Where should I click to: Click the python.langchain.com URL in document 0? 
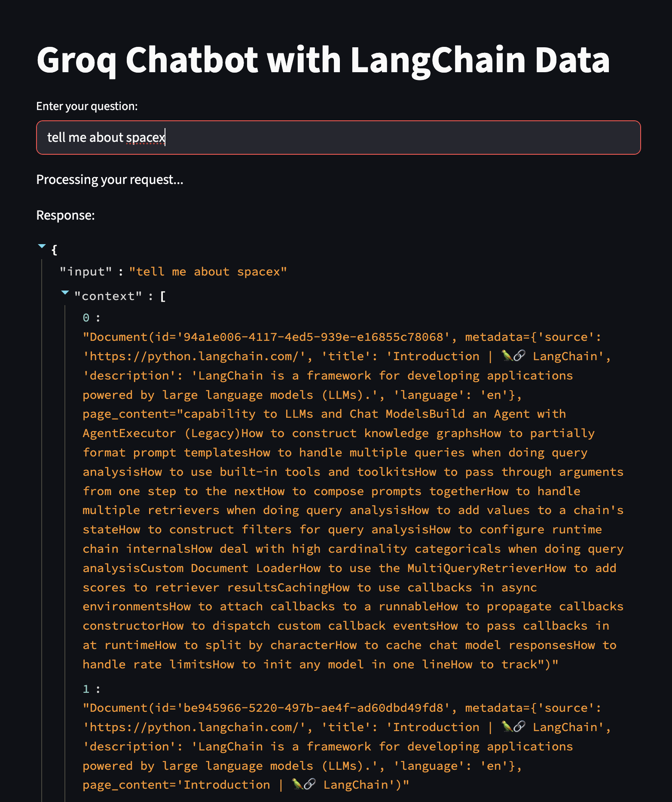coord(194,356)
